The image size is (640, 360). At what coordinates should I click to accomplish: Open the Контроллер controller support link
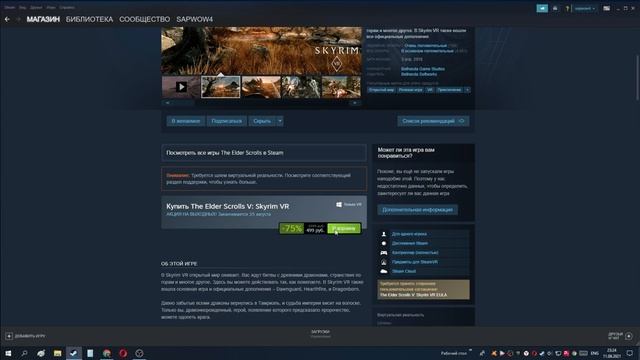pyautogui.click(x=415, y=253)
